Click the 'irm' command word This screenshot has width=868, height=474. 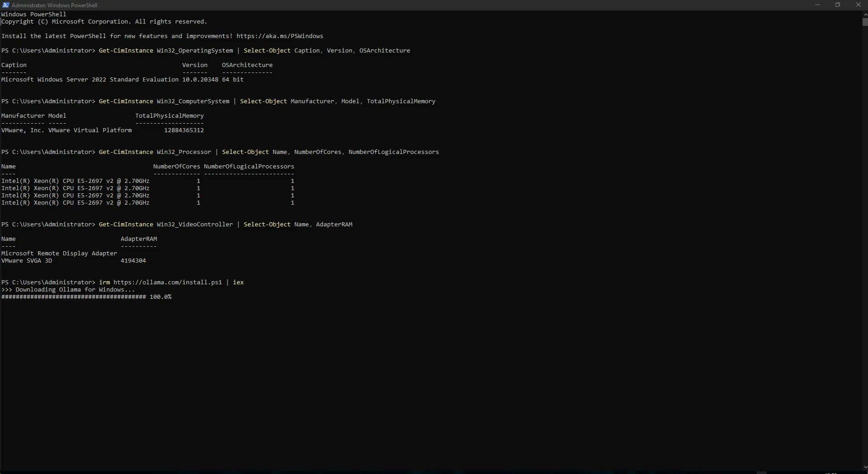point(104,282)
